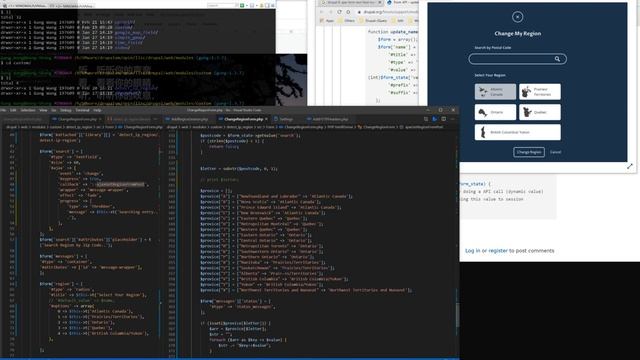Click the open changes icon in editor toolbar
640x360 pixels.
(426, 119)
